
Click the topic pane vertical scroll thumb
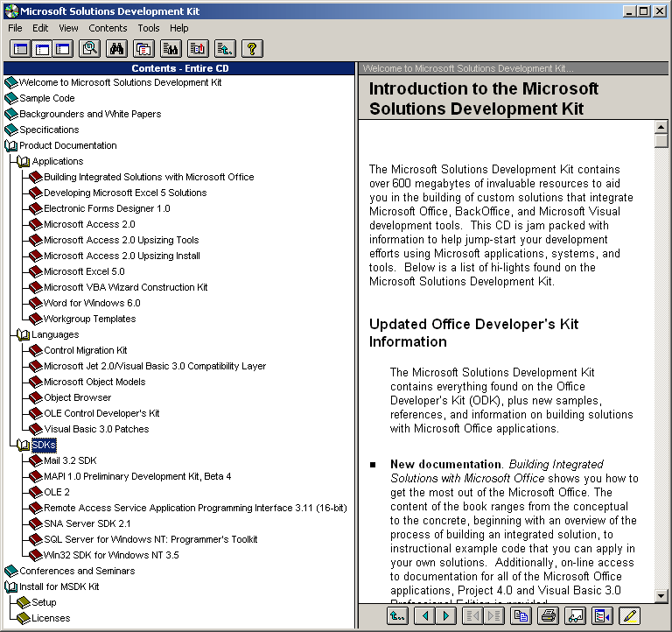661,141
